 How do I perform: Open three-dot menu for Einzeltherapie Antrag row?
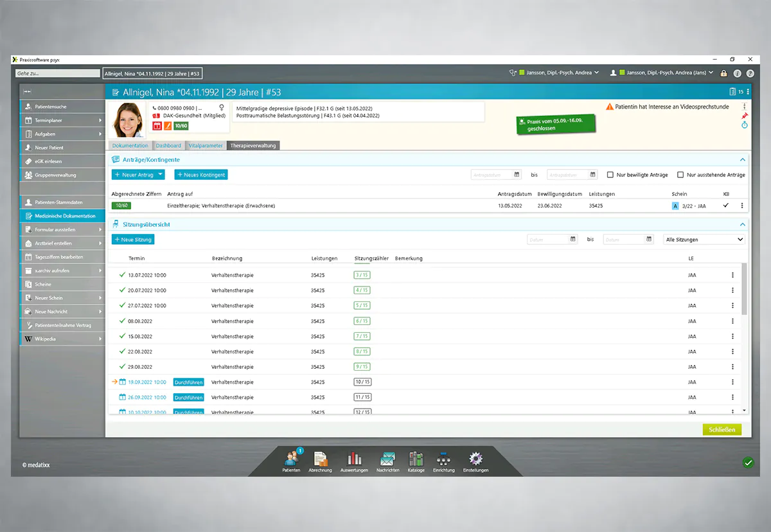[x=742, y=206]
